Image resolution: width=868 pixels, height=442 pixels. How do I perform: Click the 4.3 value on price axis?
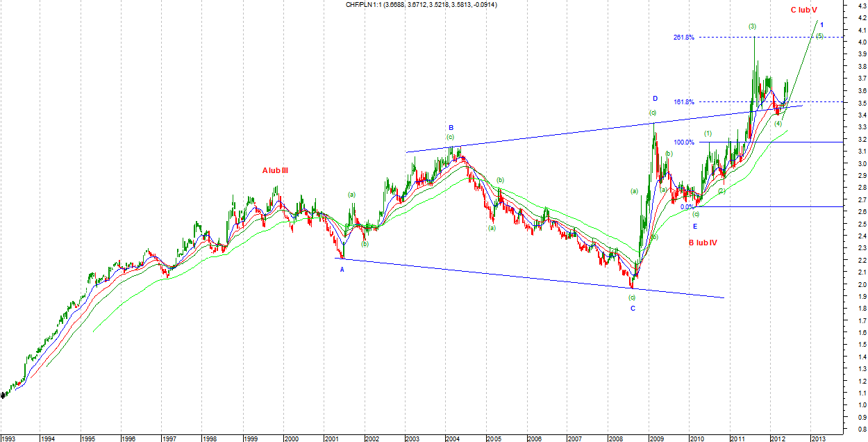[861, 6]
